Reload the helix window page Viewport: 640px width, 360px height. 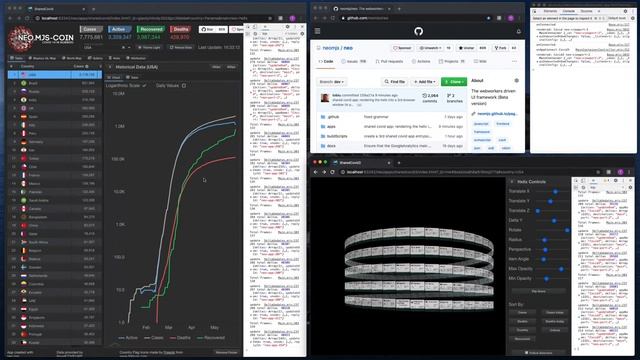click(333, 172)
